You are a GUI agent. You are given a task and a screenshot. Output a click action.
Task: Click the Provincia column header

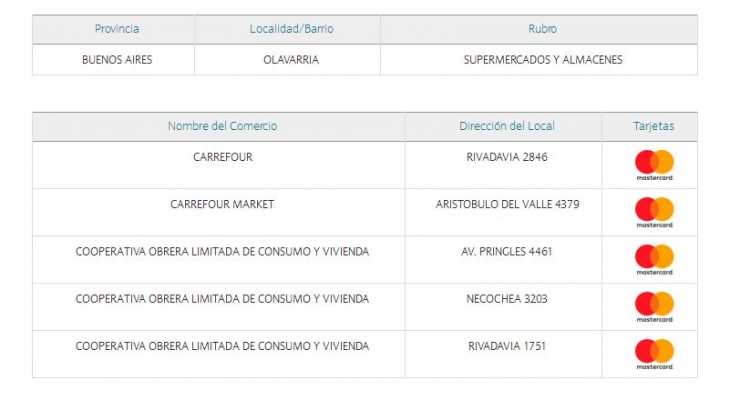click(117, 29)
